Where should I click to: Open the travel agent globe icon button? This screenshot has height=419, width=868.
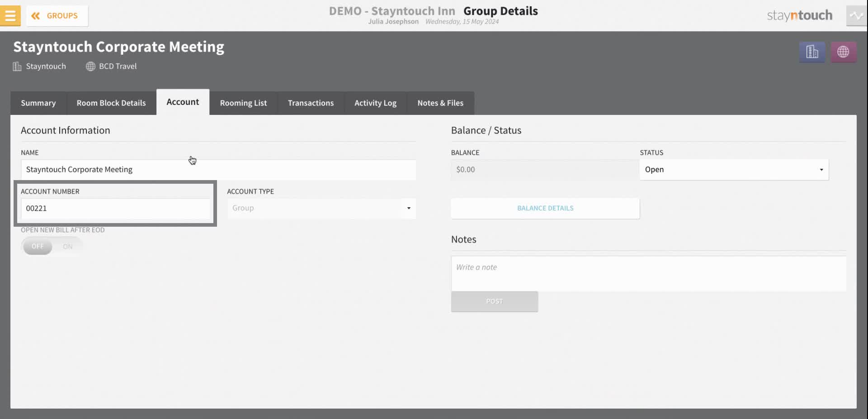click(x=843, y=52)
